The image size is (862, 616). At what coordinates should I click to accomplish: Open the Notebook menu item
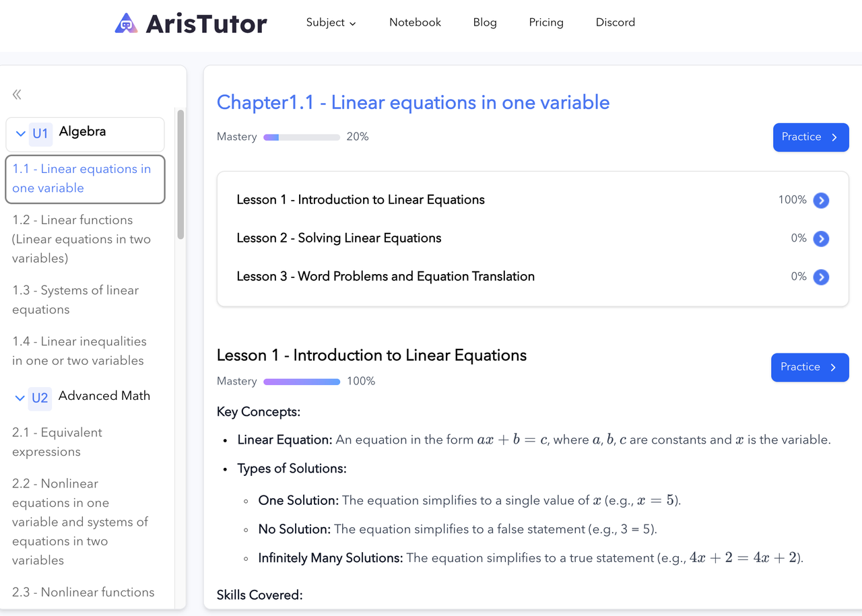coord(415,22)
